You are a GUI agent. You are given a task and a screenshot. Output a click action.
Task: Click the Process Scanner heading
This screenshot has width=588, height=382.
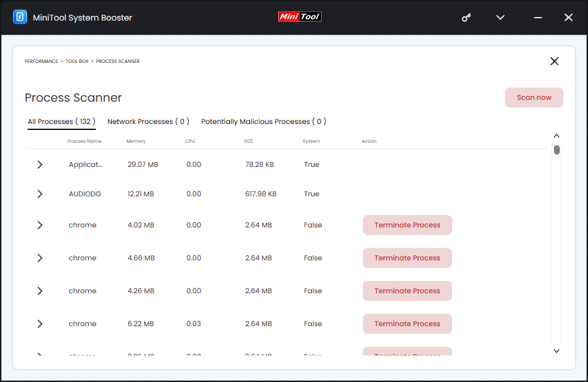(73, 98)
